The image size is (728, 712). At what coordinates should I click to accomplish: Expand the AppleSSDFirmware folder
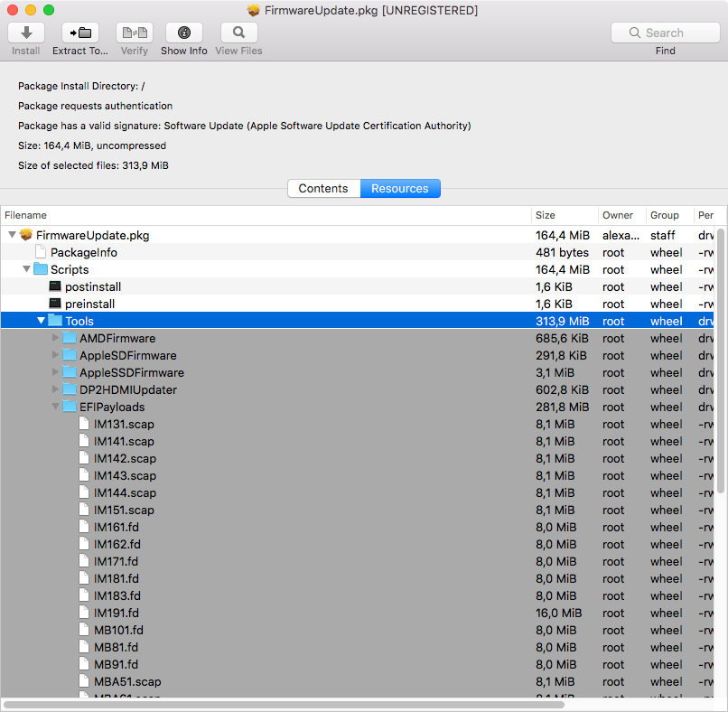[55, 372]
